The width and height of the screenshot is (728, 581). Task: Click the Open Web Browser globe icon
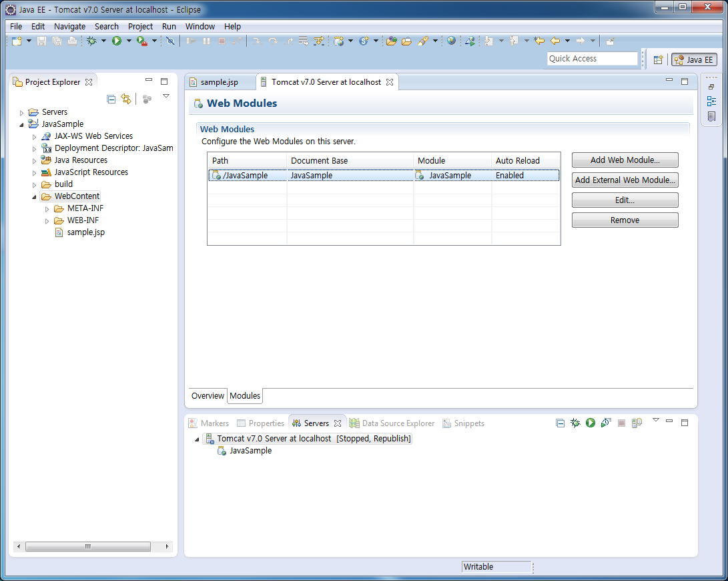click(x=452, y=41)
